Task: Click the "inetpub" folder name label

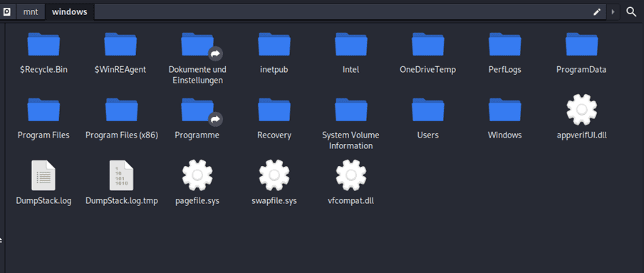Action: [274, 70]
